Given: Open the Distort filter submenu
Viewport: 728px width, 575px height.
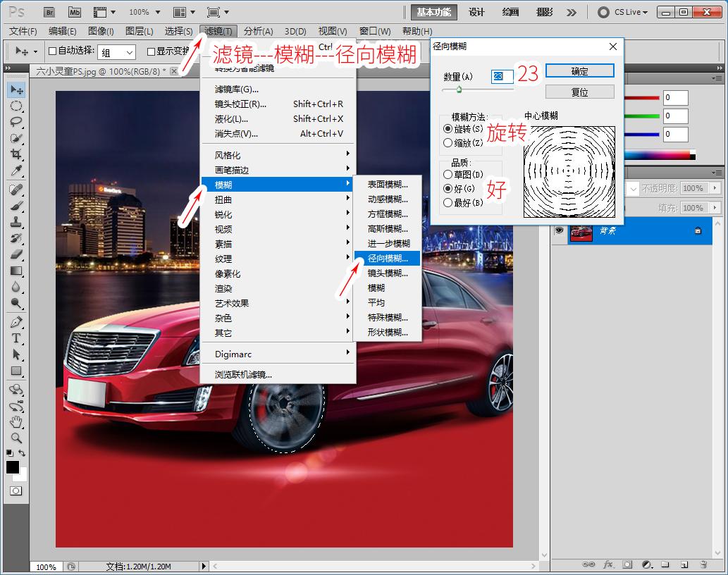Looking at the screenshot, I should pyautogui.click(x=277, y=199).
